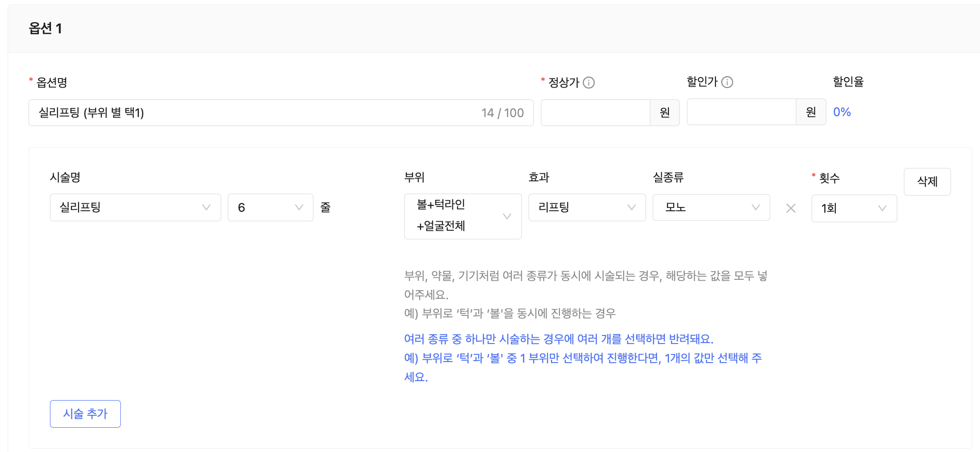980x452 pixels.
Task: Open the 시술명 실리프팅 dropdown
Action: tap(128, 207)
